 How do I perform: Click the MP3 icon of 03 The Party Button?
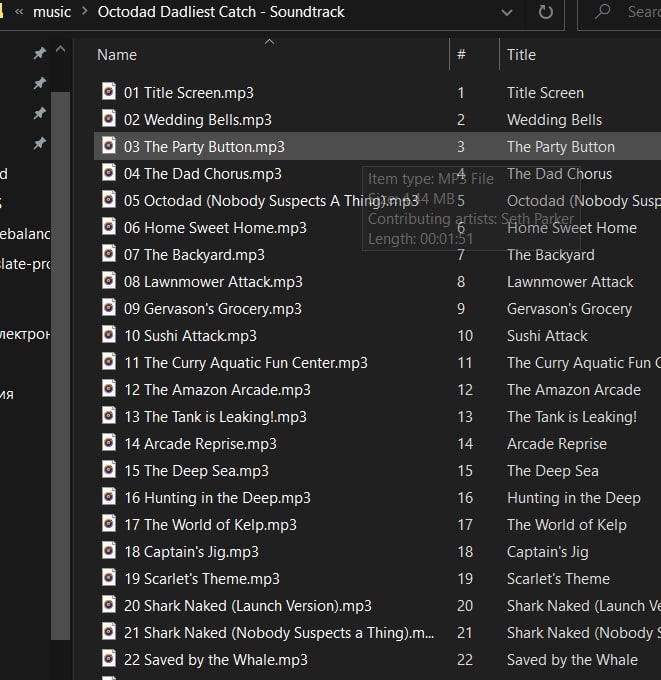coord(109,145)
